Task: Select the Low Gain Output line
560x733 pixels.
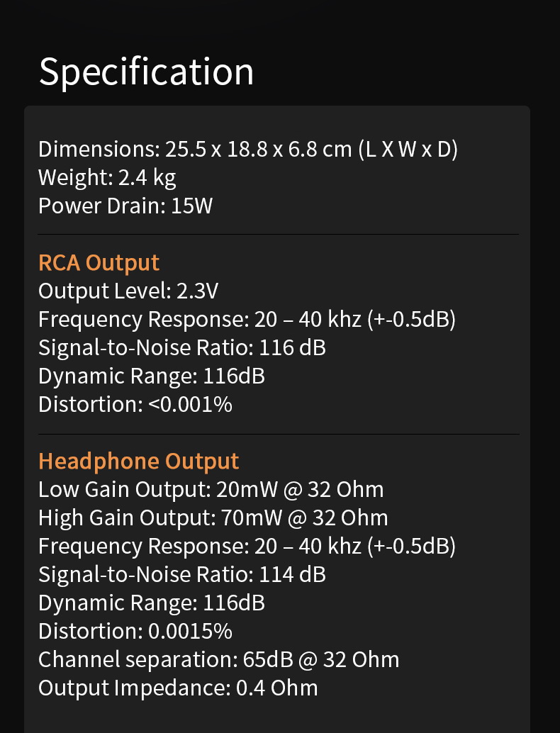Action: (211, 490)
